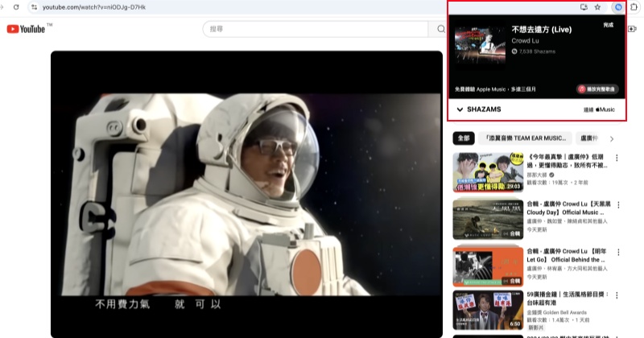Open title 合輯 - 盧廣仲 Crowd Lu 【明年 Let Go】
This screenshot has width=644, height=338.
567,255
